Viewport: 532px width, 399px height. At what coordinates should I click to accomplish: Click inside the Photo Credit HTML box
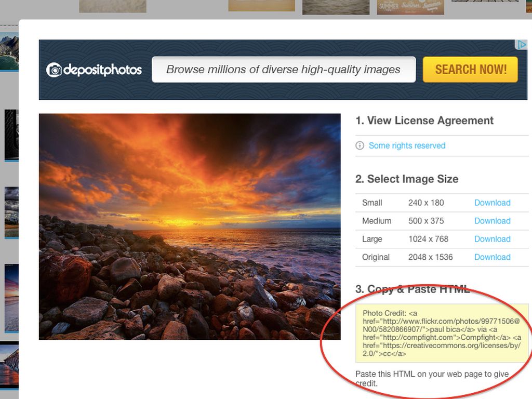click(x=442, y=333)
